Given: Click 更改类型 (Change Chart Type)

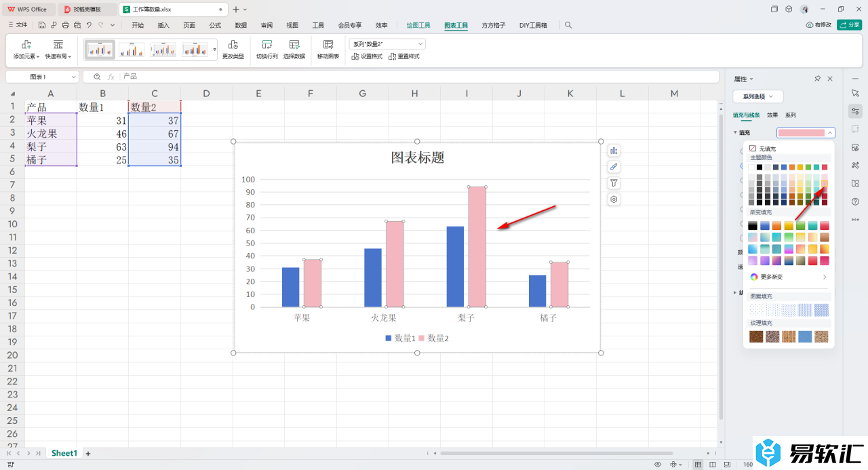Looking at the screenshot, I should [233, 50].
